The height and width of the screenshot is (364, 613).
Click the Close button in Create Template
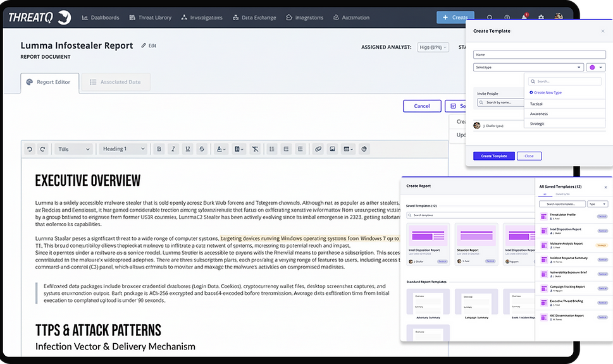point(529,156)
